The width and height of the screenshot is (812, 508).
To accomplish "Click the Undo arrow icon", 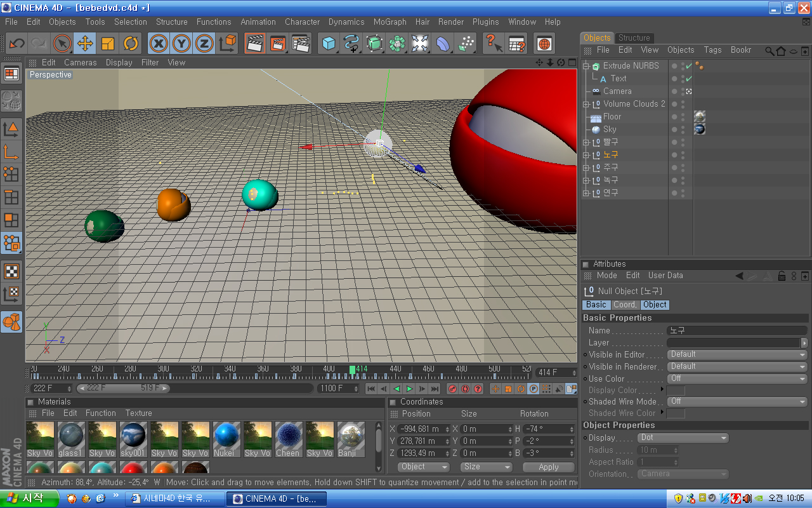I will [17, 43].
